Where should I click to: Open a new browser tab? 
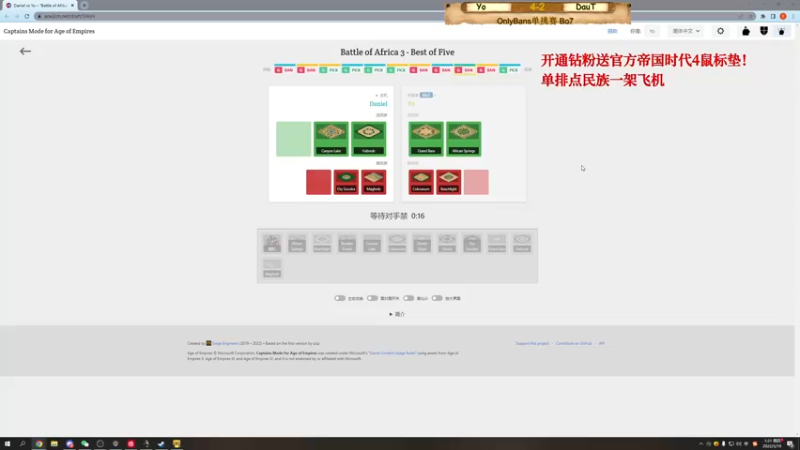84,5
